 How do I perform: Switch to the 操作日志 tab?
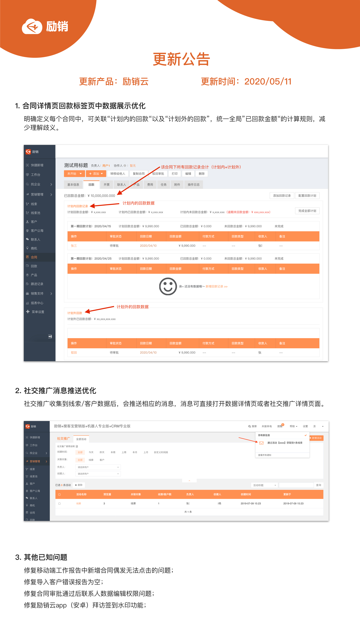(193, 185)
